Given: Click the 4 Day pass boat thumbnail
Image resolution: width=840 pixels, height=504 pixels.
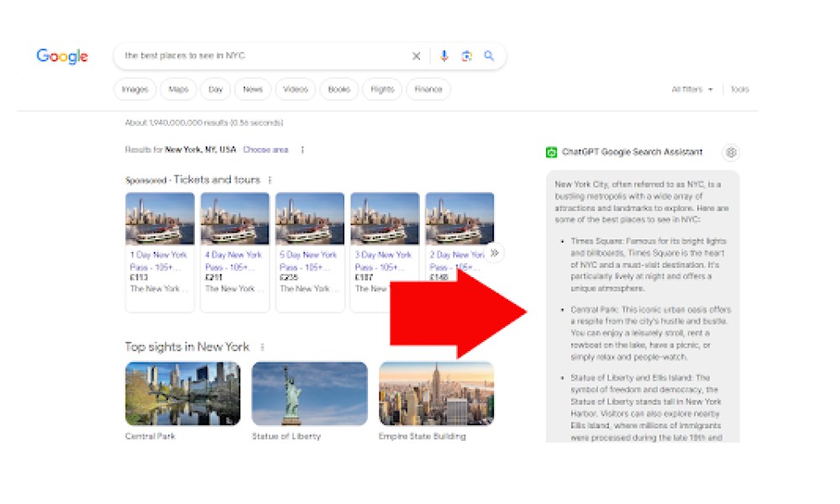Looking at the screenshot, I should tap(235, 218).
